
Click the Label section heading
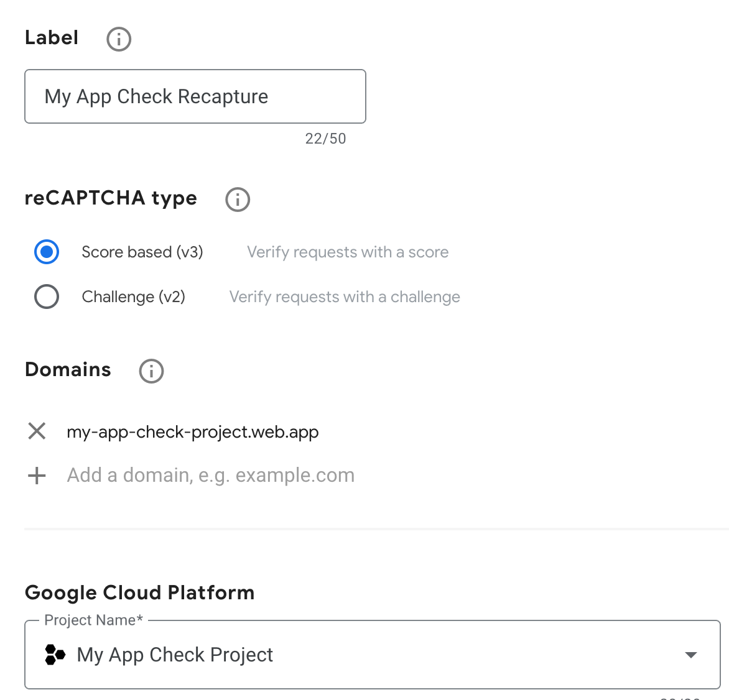51,38
